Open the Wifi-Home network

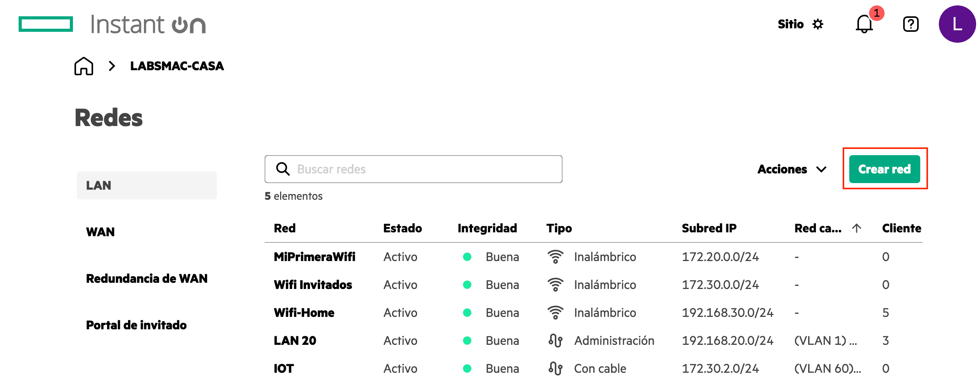(304, 313)
